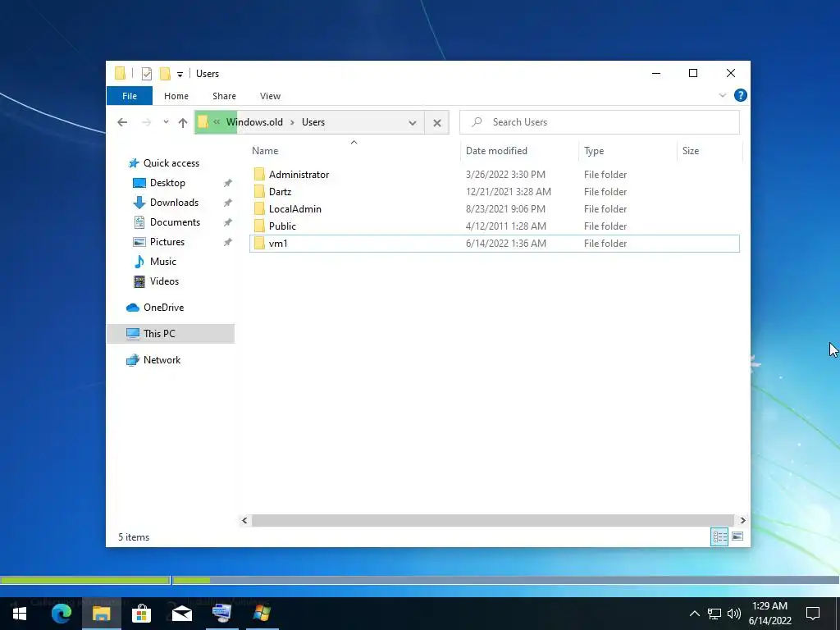The image size is (840, 630).
Task: Click the pin icon beside Documents
Action: (228, 222)
